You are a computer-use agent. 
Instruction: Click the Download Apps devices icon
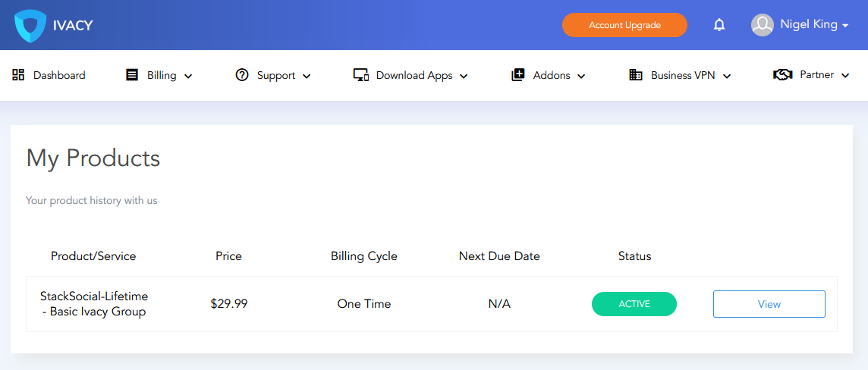click(x=361, y=75)
